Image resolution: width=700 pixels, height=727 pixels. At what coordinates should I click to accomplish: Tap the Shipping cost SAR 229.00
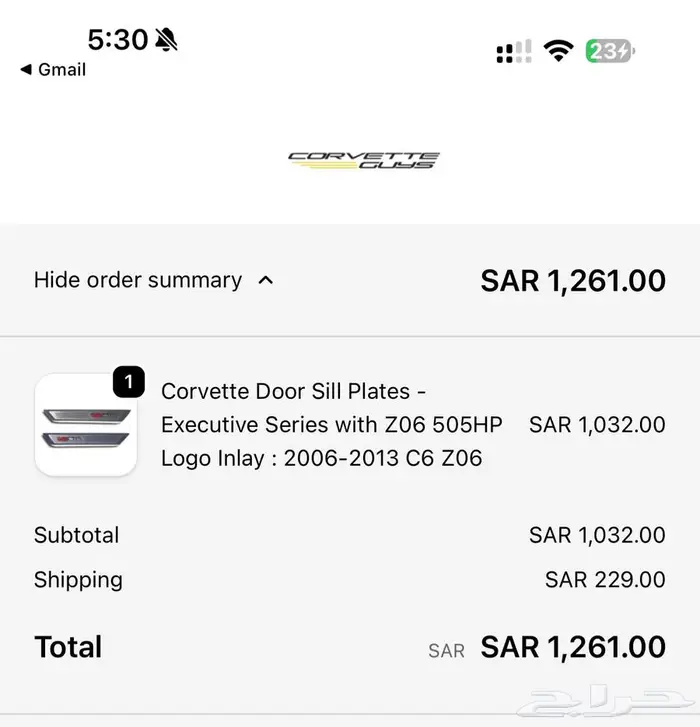pos(605,579)
